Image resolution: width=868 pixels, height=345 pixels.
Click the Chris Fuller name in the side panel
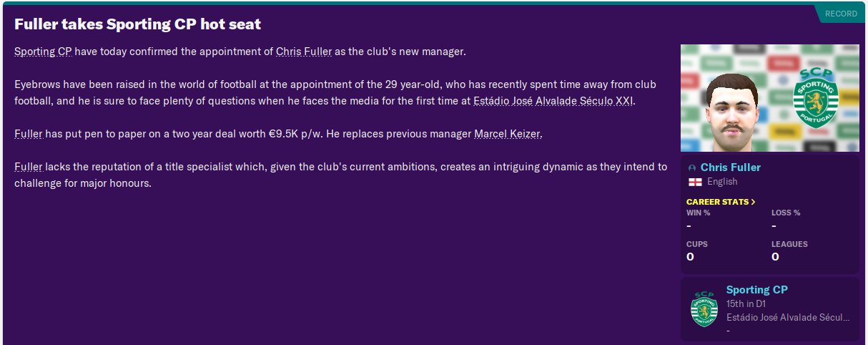click(x=730, y=167)
